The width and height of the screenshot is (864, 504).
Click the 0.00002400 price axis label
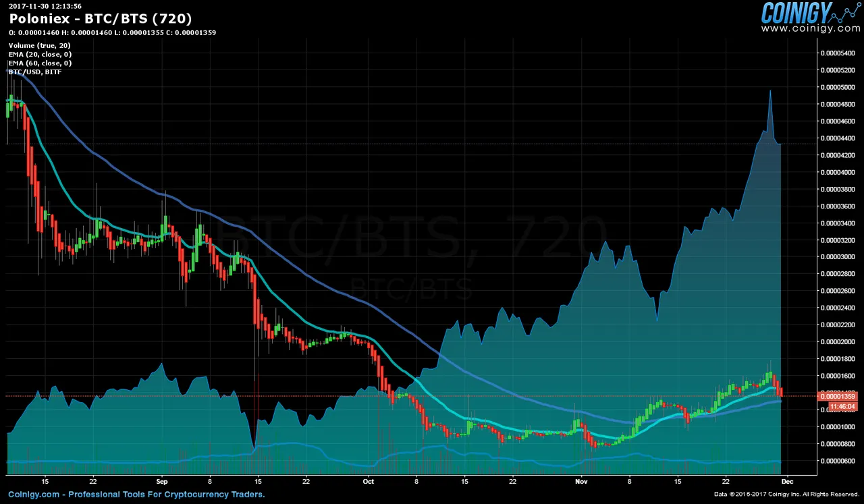coord(837,308)
